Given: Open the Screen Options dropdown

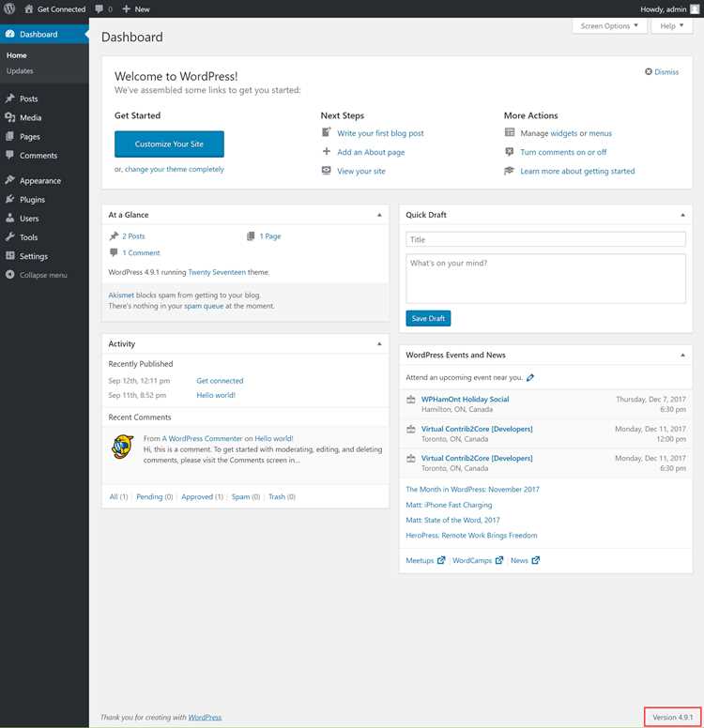Looking at the screenshot, I should (x=609, y=26).
